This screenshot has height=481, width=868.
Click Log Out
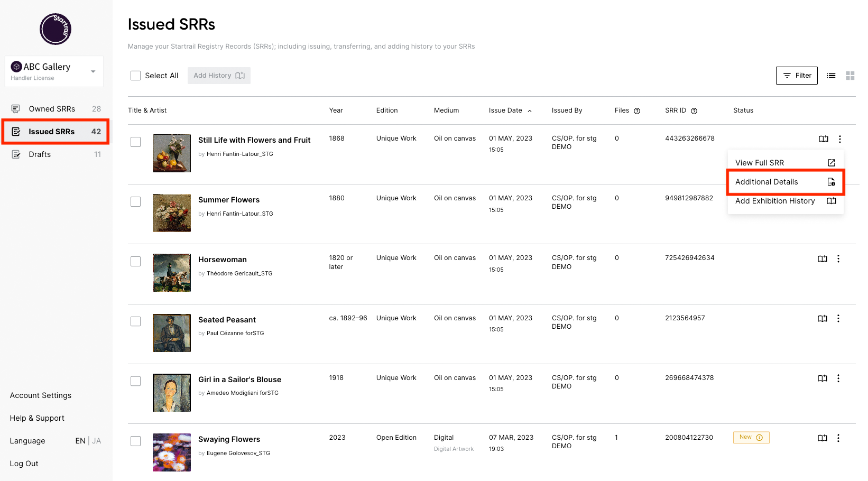24,464
